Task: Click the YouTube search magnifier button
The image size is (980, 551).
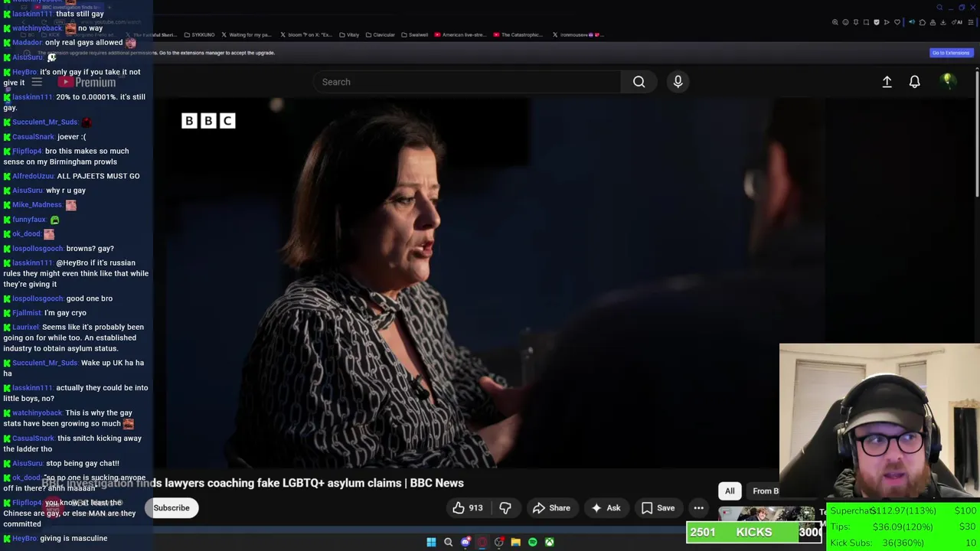Action: tap(639, 82)
